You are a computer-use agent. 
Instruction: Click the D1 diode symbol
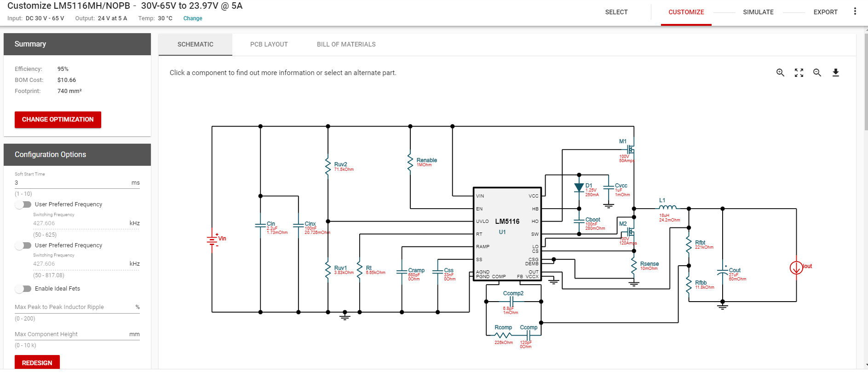(x=579, y=187)
